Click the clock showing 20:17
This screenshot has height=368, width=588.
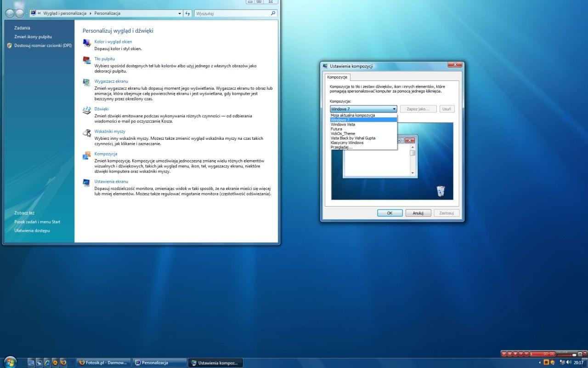578,362
